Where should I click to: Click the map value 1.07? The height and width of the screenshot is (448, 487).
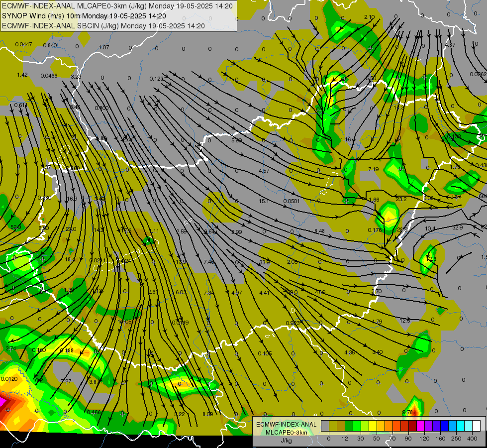[x=104, y=47]
